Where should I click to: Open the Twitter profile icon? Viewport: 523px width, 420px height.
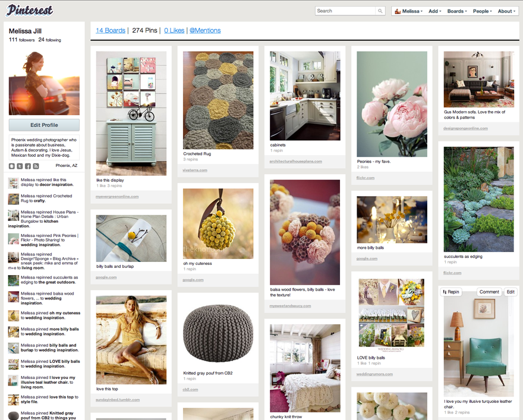tap(20, 166)
